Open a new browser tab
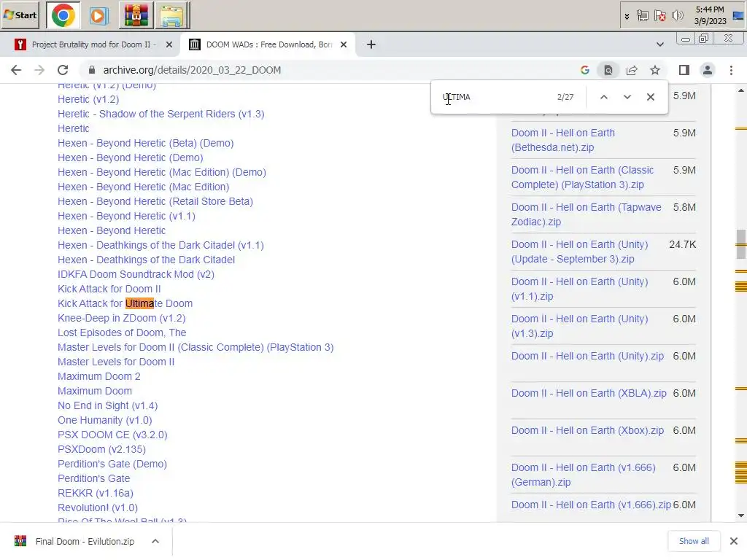The image size is (747, 560). point(371,44)
